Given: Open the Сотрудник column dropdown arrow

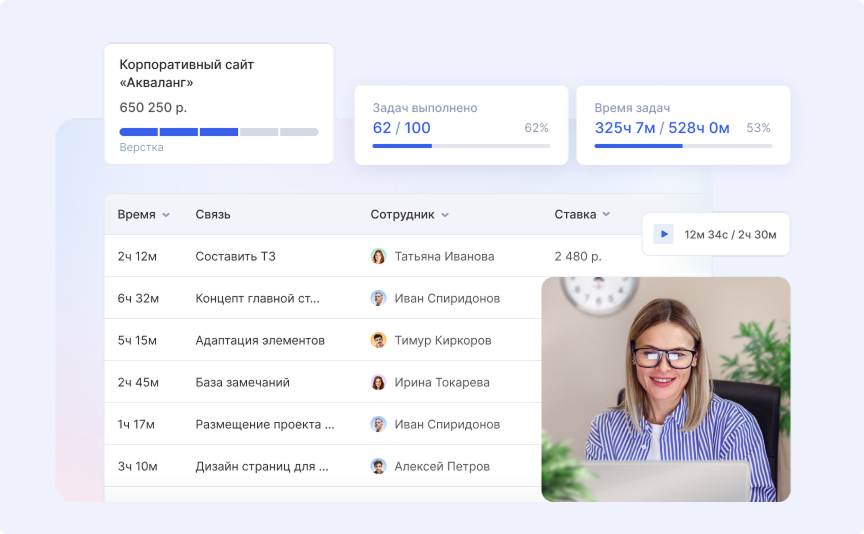Looking at the screenshot, I should click(445, 215).
